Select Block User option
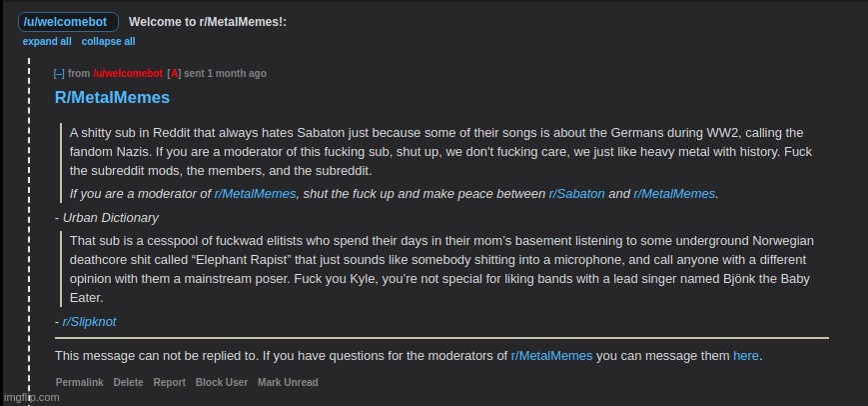 pyautogui.click(x=222, y=383)
